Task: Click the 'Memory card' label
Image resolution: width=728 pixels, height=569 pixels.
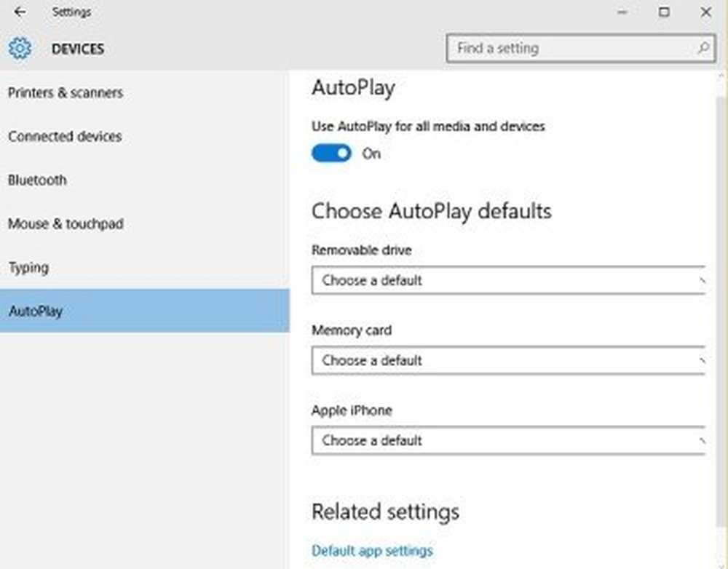Action: 352,330
